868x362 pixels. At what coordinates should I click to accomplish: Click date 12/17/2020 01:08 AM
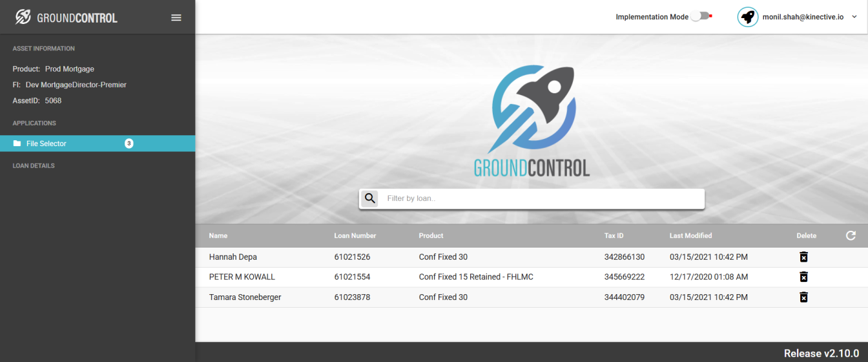click(x=709, y=277)
